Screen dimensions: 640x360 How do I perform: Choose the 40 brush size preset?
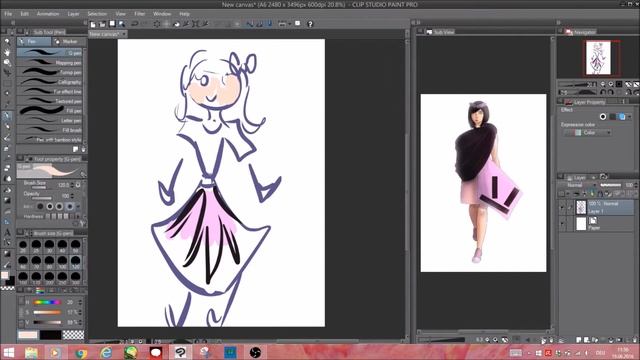62,245
